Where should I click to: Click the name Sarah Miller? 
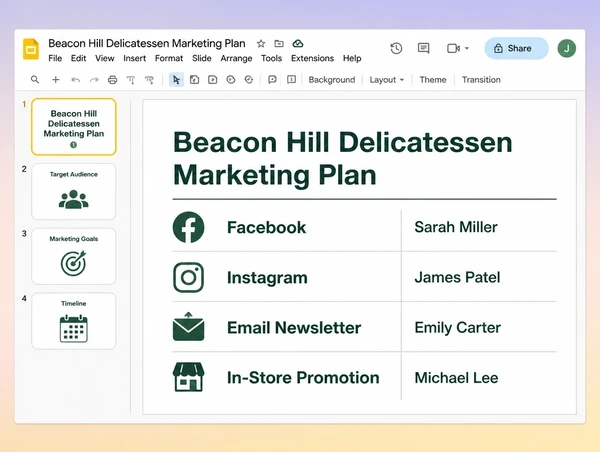[x=456, y=227]
